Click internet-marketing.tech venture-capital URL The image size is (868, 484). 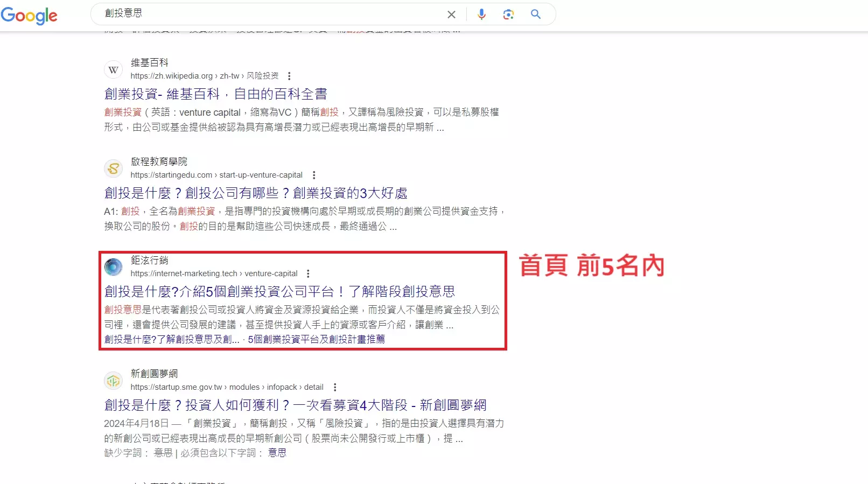pyautogui.click(x=214, y=273)
